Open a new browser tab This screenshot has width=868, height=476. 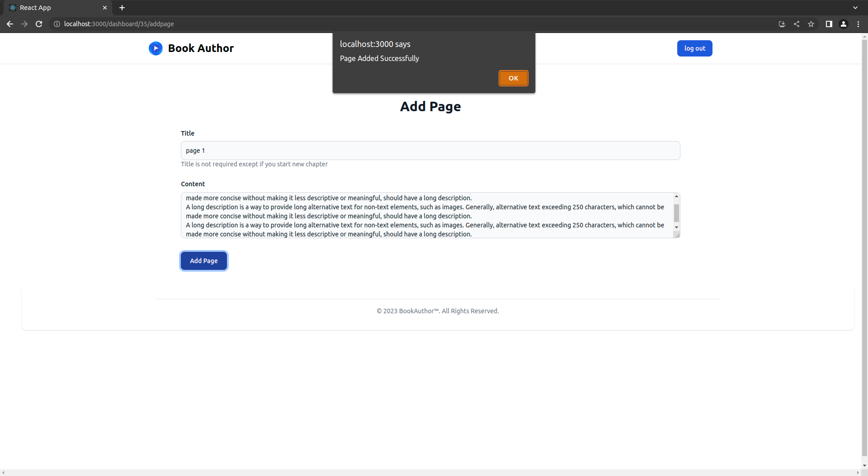(x=122, y=8)
